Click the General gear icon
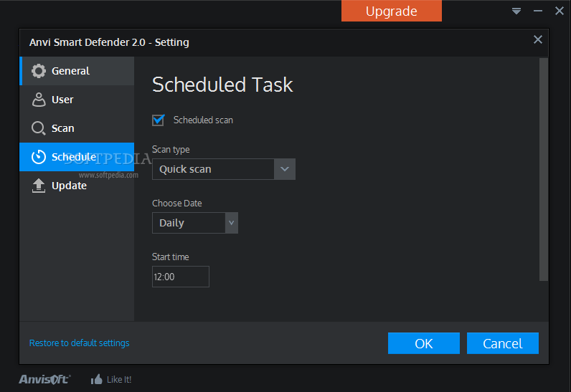571x392 pixels. 38,71
